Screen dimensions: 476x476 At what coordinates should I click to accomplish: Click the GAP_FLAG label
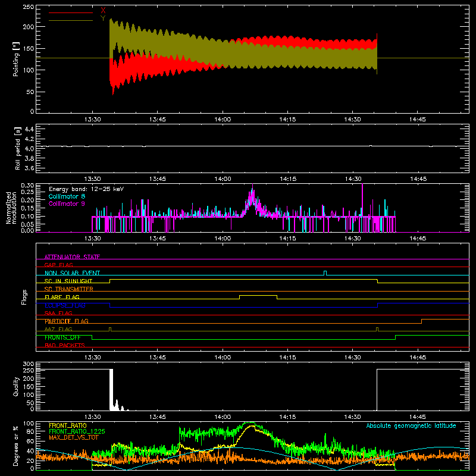click(x=58, y=265)
